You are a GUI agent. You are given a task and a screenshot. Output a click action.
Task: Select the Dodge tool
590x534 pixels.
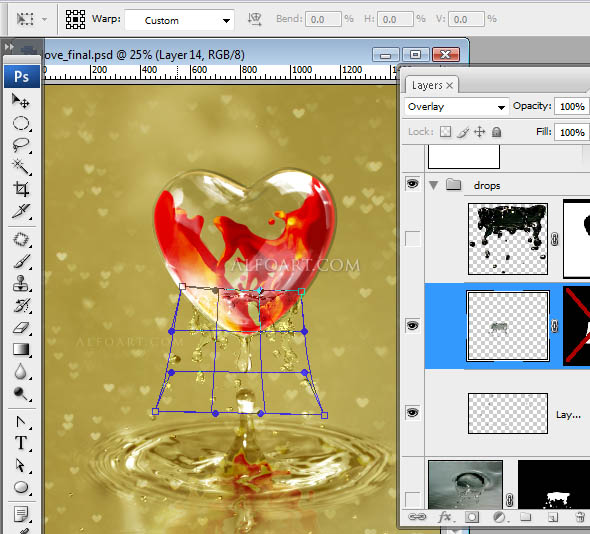click(x=21, y=393)
